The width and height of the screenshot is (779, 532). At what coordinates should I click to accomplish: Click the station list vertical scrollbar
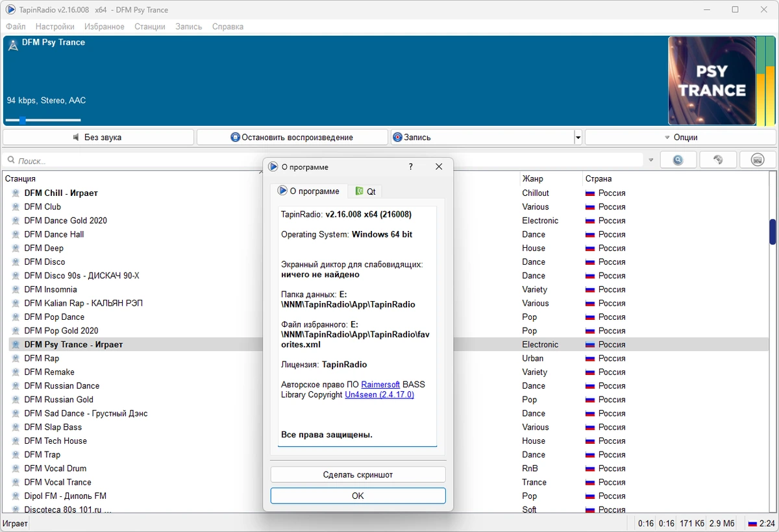pyautogui.click(x=773, y=342)
